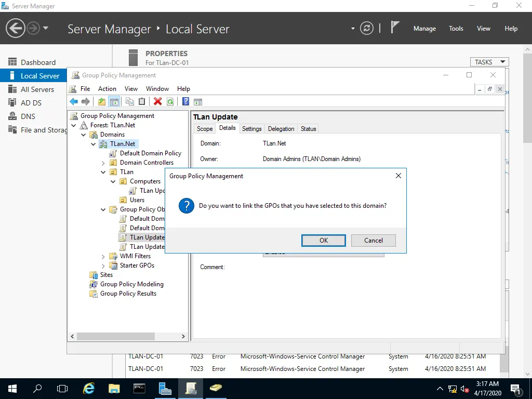532x399 pixels.
Task: Open the Windows Start menu
Action: [12, 389]
